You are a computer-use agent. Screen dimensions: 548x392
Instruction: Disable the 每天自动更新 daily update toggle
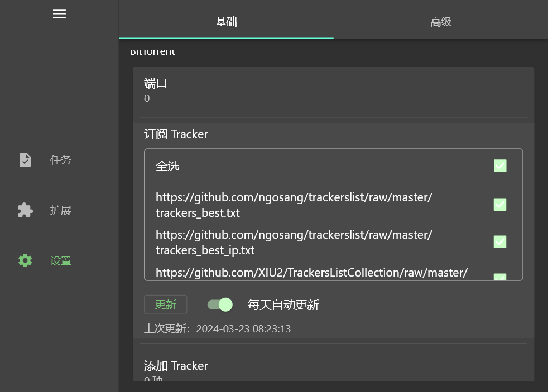click(220, 304)
